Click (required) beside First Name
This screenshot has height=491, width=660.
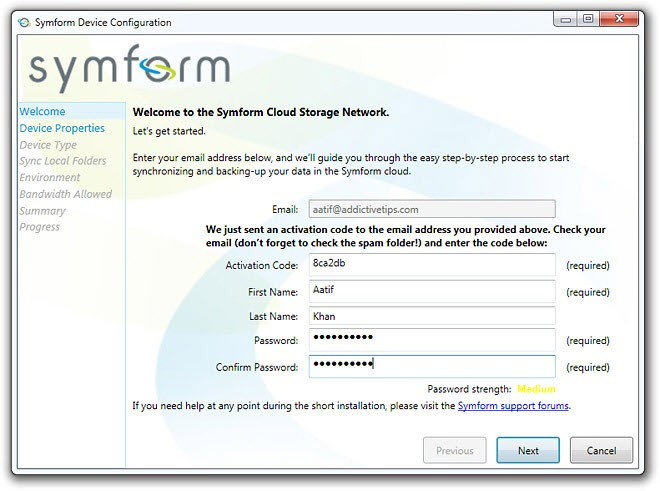click(x=588, y=292)
